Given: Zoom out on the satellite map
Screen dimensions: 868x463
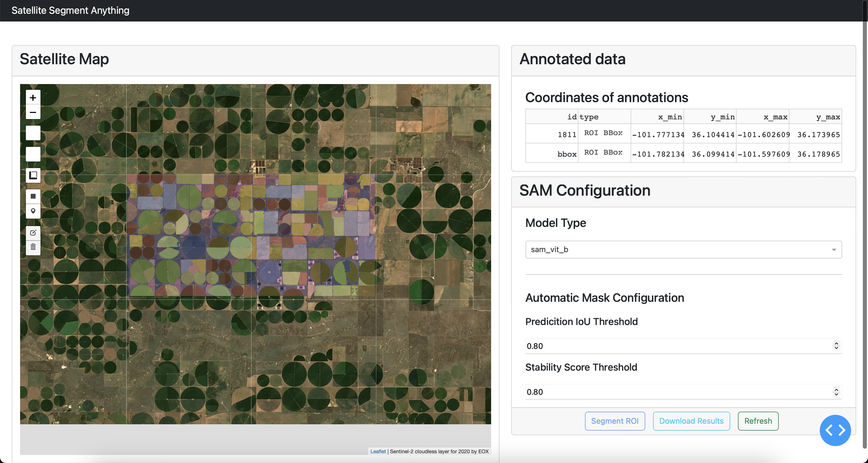Looking at the screenshot, I should [33, 112].
